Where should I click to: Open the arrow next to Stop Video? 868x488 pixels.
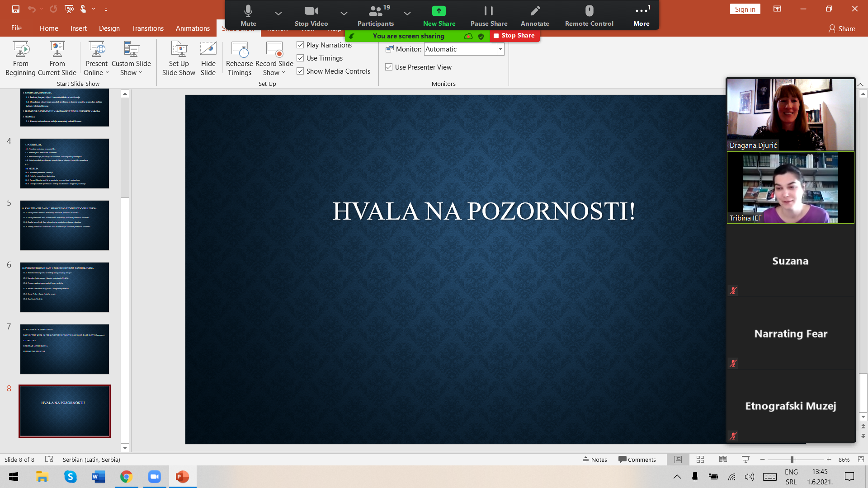click(344, 13)
